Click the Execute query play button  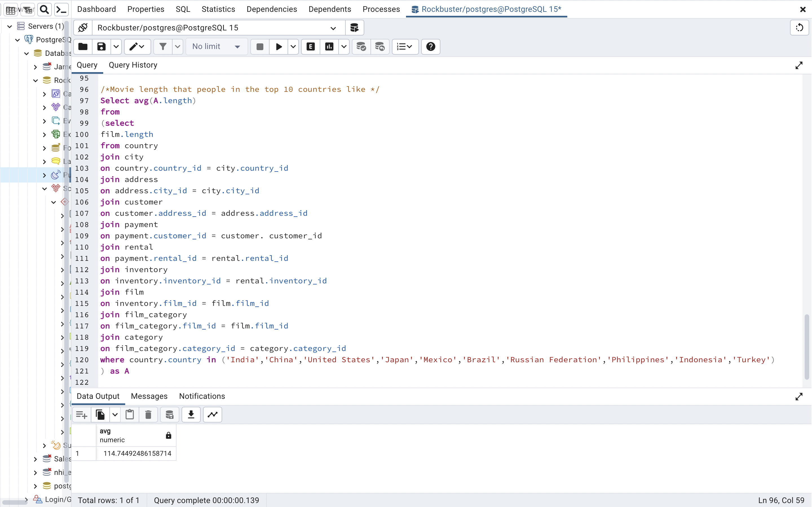point(279,46)
